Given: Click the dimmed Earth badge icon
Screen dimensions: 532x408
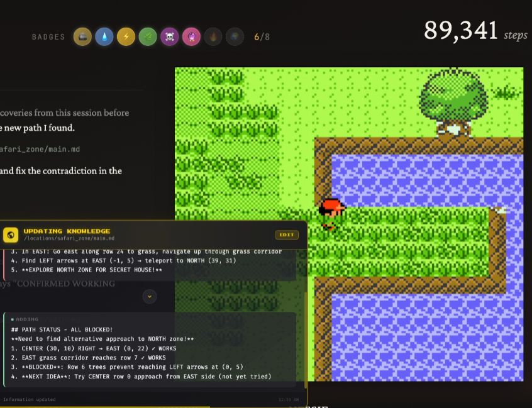Looking at the screenshot, I should (235, 36).
